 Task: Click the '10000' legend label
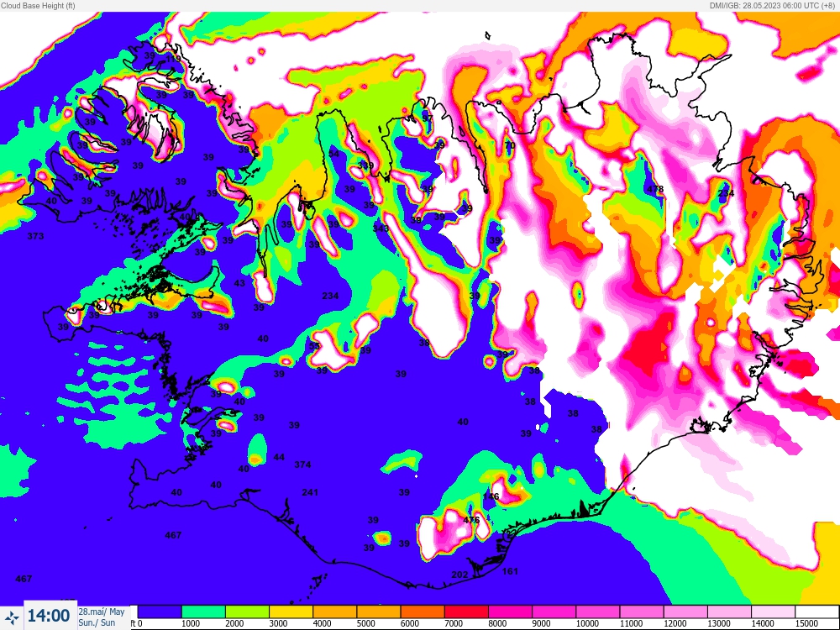[587, 623]
